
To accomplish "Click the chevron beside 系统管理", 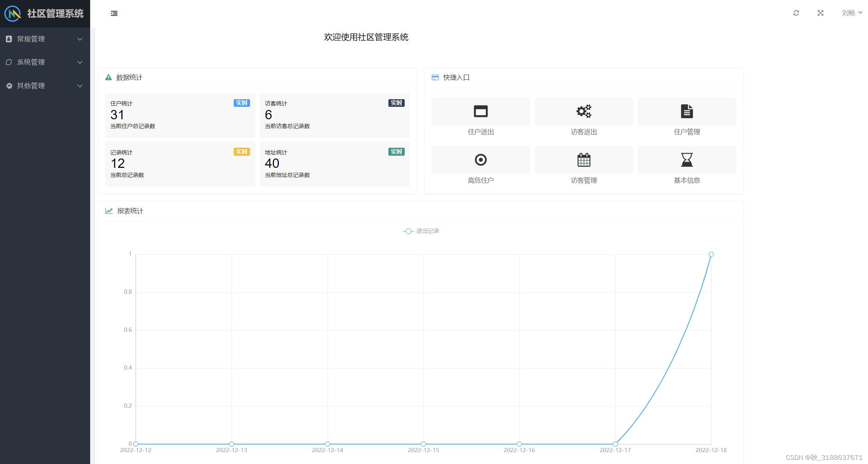I will coord(80,62).
